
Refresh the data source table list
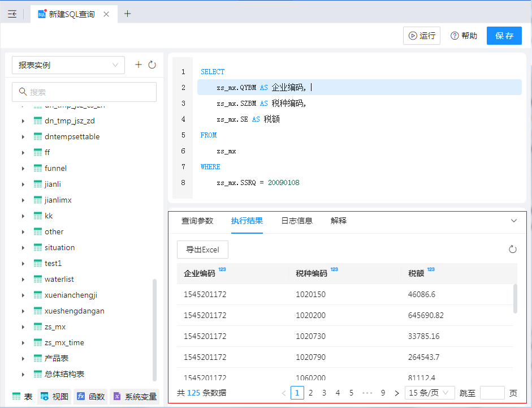(x=152, y=65)
